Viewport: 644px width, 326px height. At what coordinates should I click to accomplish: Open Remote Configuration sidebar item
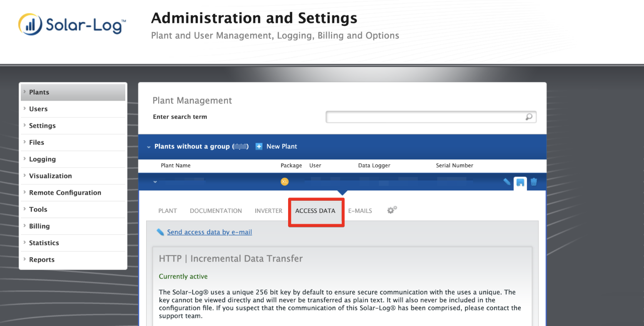coord(73,193)
